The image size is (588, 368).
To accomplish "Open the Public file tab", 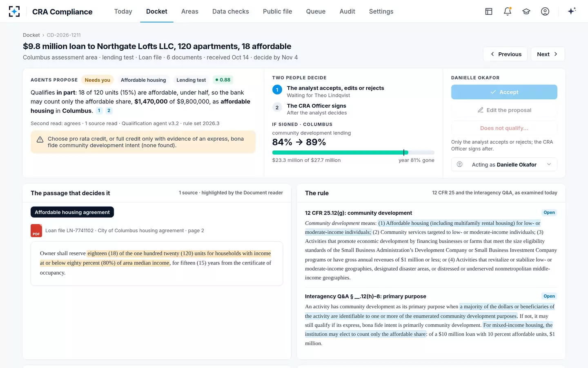I will 278,11.
